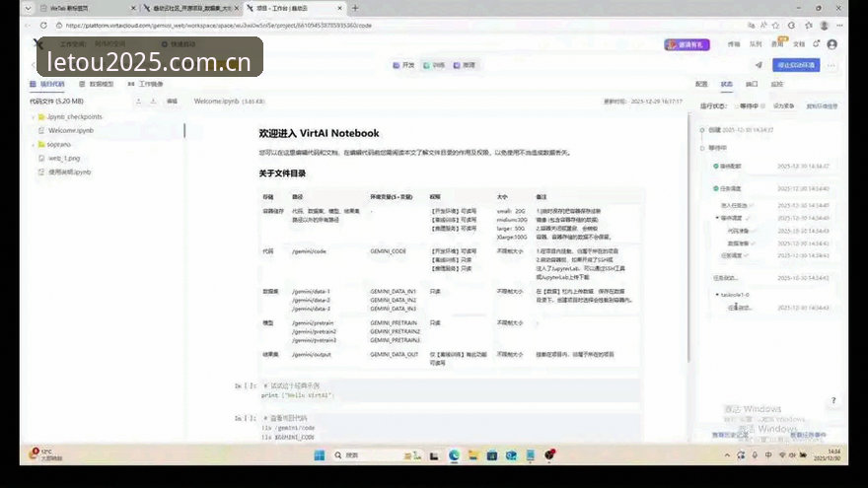Click the blue stop/start environment button
The image size is (868, 488).
coord(796,65)
